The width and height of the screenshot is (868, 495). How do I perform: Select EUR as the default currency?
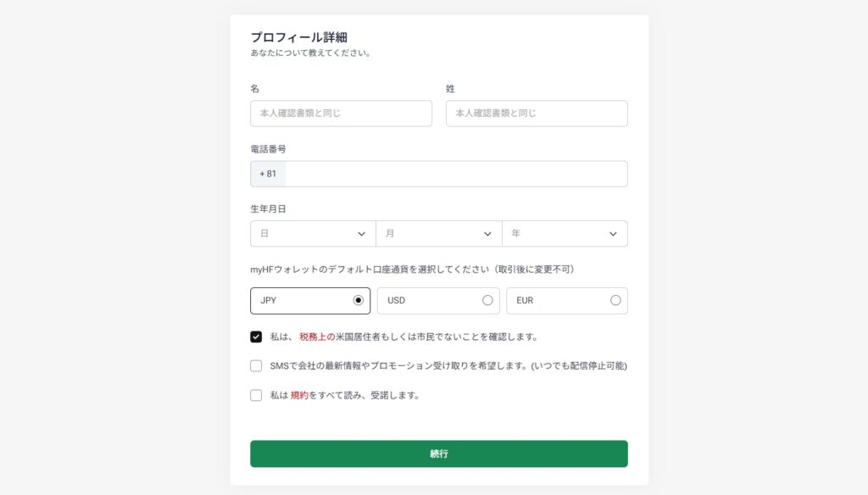[566, 301]
